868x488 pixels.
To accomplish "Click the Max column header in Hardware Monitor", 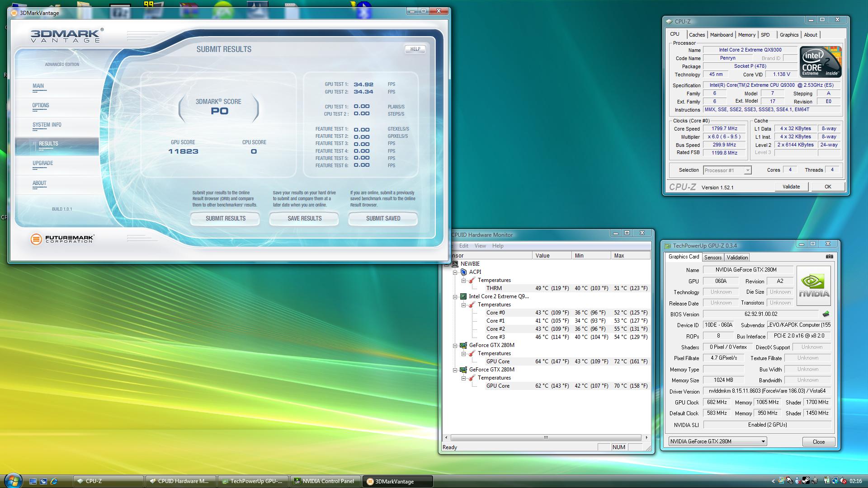I will click(631, 256).
